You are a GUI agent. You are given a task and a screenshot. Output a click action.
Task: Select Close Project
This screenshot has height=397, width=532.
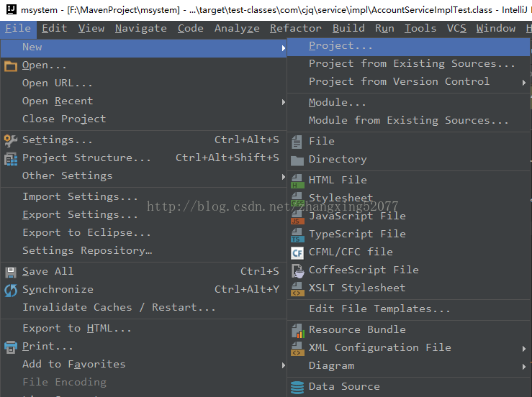143,119
